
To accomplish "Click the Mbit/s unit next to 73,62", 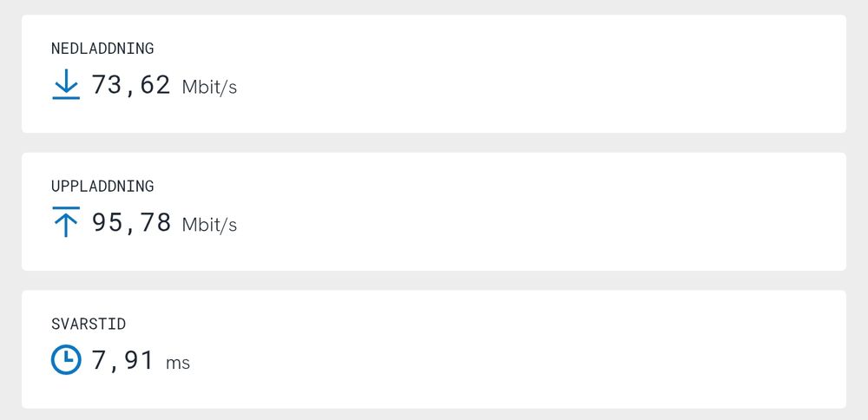I will pyautogui.click(x=209, y=87).
